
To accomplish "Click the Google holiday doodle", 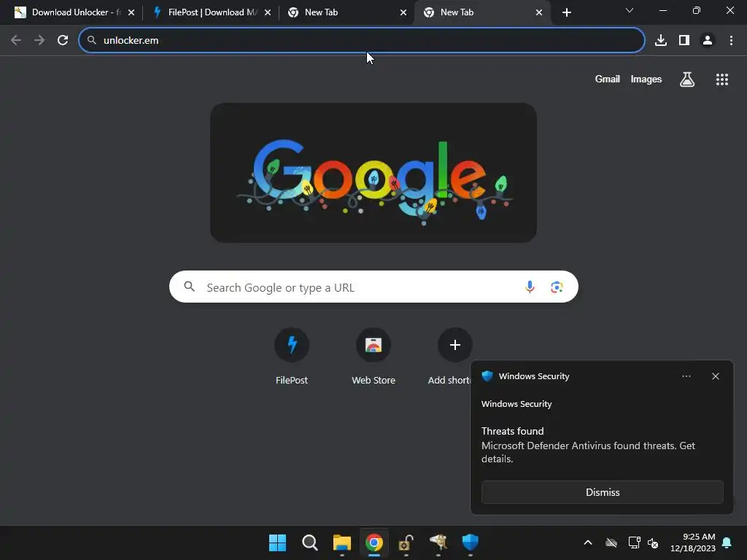I will (x=373, y=173).
